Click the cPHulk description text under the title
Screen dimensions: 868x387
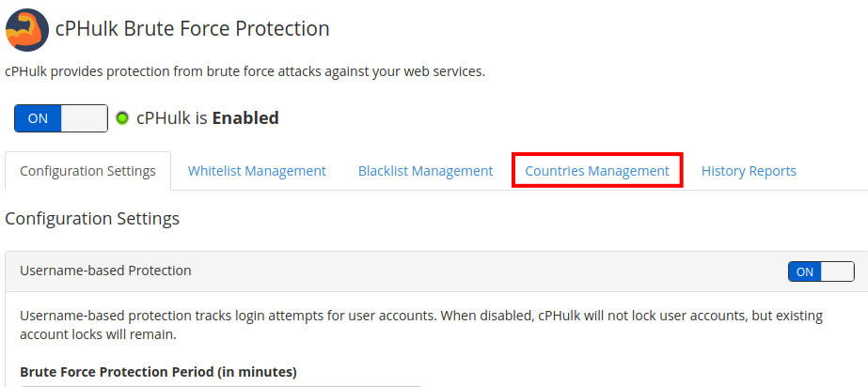245,71
